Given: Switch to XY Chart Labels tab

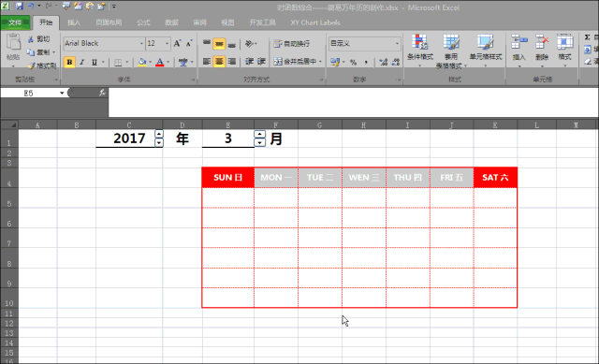Looking at the screenshot, I should tap(315, 22).
